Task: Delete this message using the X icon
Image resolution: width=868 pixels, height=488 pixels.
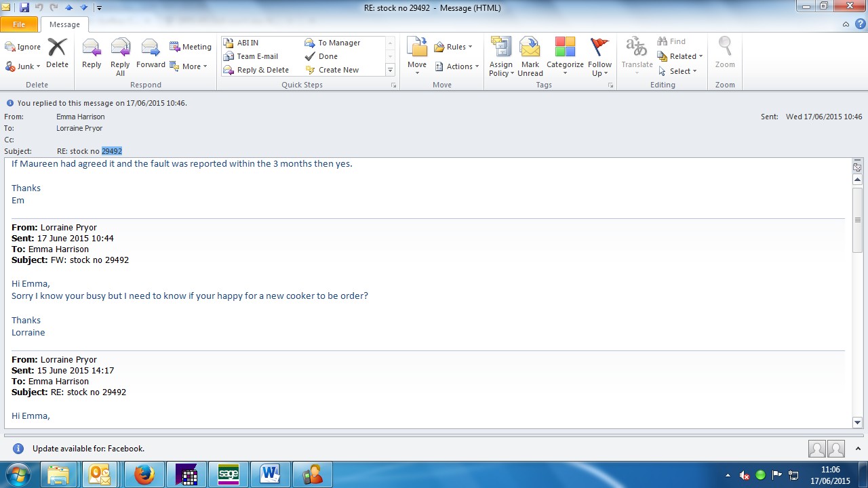Action: pyautogui.click(x=57, y=54)
